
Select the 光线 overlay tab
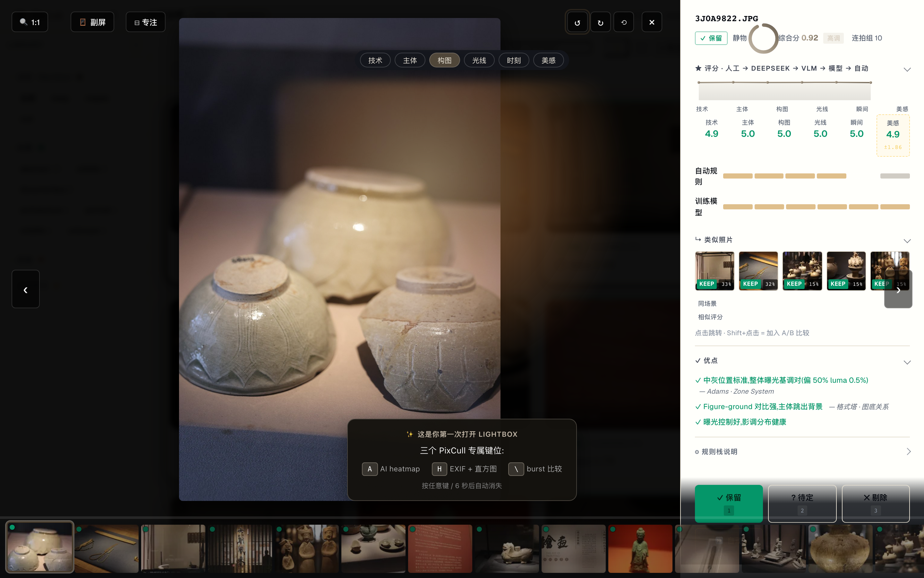[x=479, y=60]
